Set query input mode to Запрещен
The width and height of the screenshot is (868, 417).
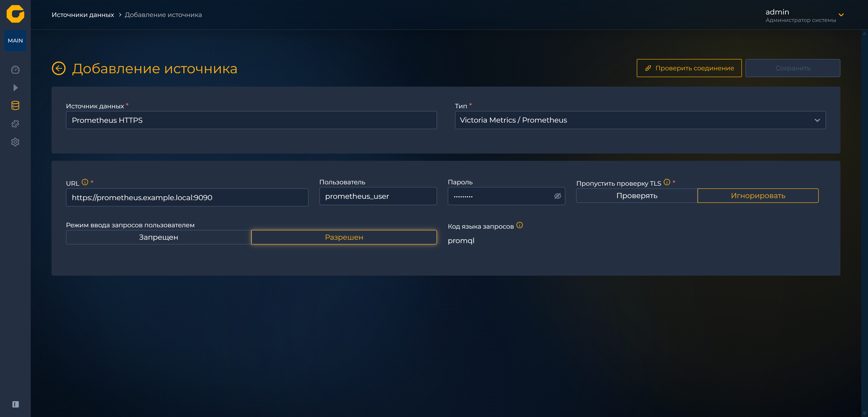tap(159, 237)
